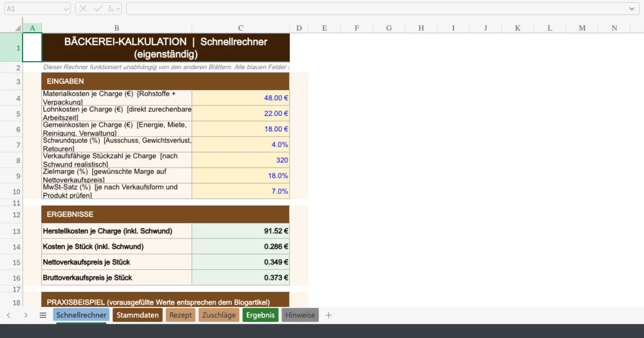Click the EINGABEN section header
This screenshot has height=338, width=644.
[165, 81]
